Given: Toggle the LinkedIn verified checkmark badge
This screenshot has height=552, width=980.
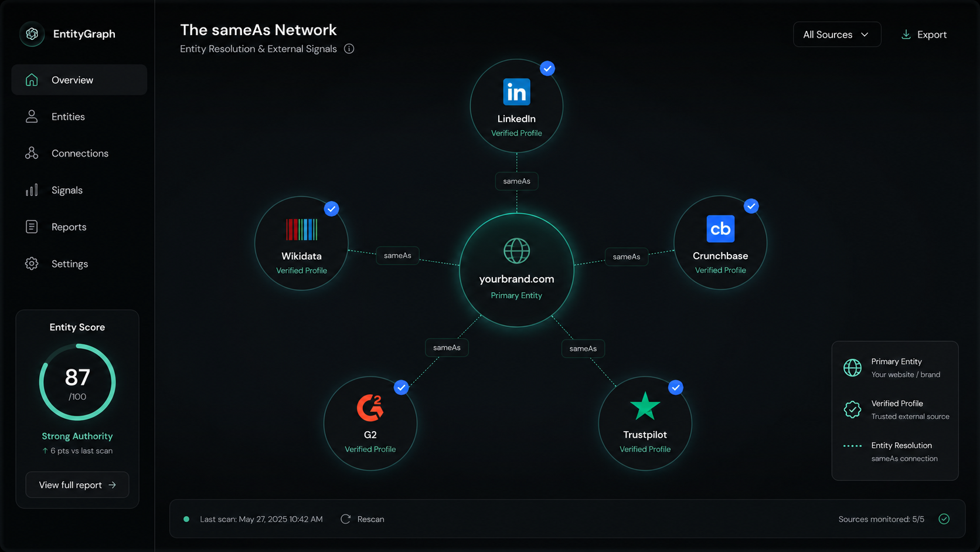Looking at the screenshot, I should tap(547, 69).
